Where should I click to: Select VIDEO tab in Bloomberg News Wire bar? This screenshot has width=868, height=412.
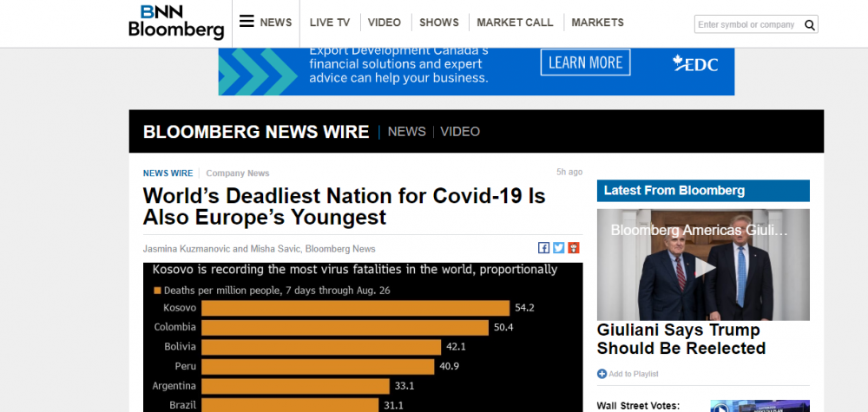pos(460,132)
